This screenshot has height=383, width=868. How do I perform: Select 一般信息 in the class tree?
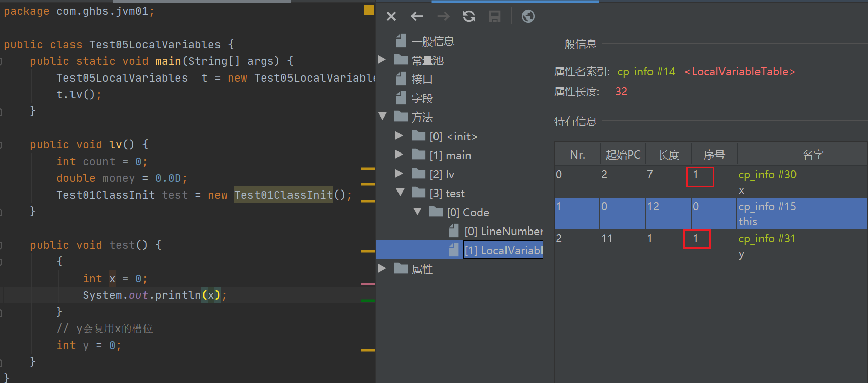point(433,41)
